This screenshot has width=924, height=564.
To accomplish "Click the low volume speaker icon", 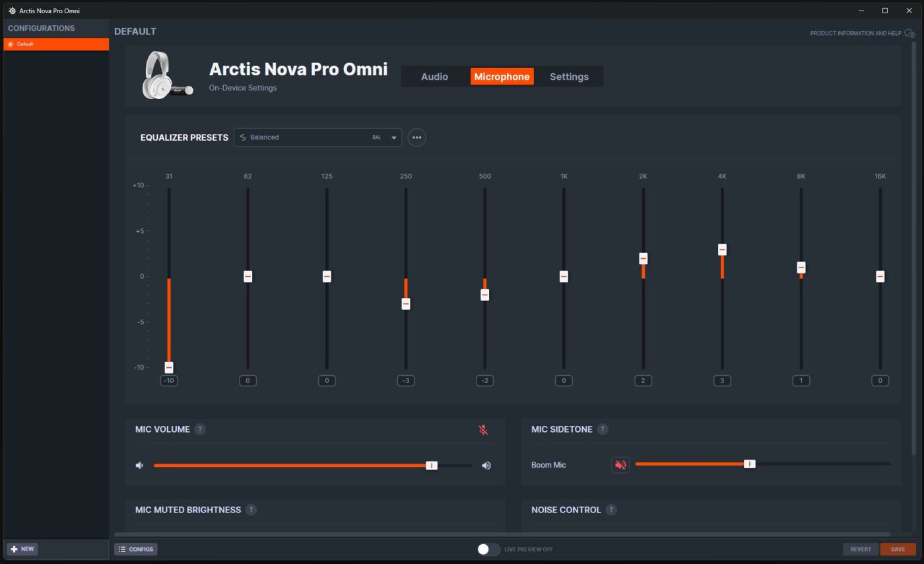I will 139,466.
